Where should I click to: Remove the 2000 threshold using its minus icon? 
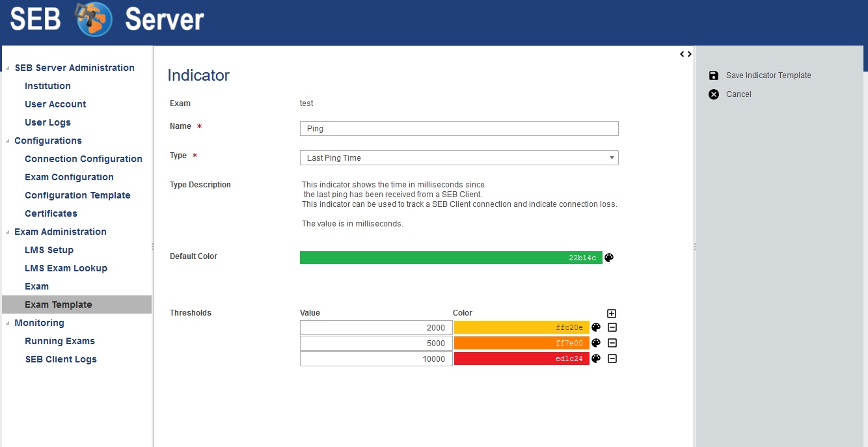point(612,327)
